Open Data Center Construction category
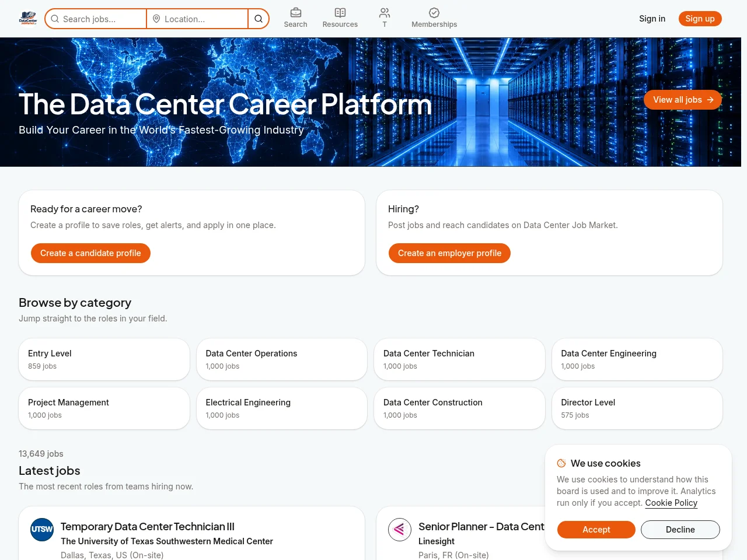The width and height of the screenshot is (747, 560). click(x=459, y=408)
